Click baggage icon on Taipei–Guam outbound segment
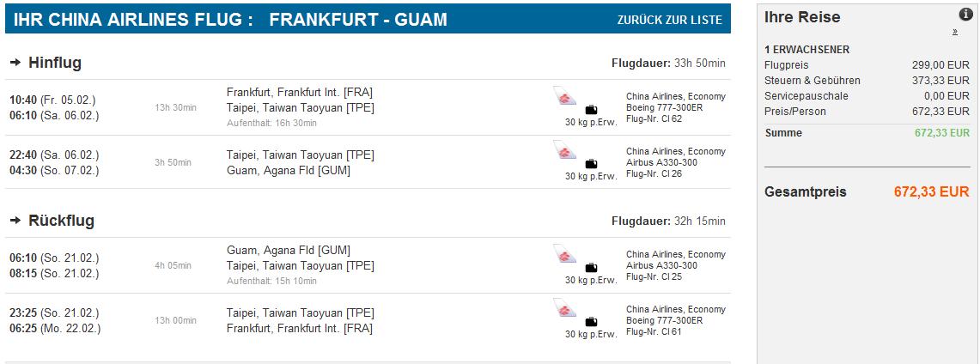Viewport: 980px width, 364px height. coord(591,164)
